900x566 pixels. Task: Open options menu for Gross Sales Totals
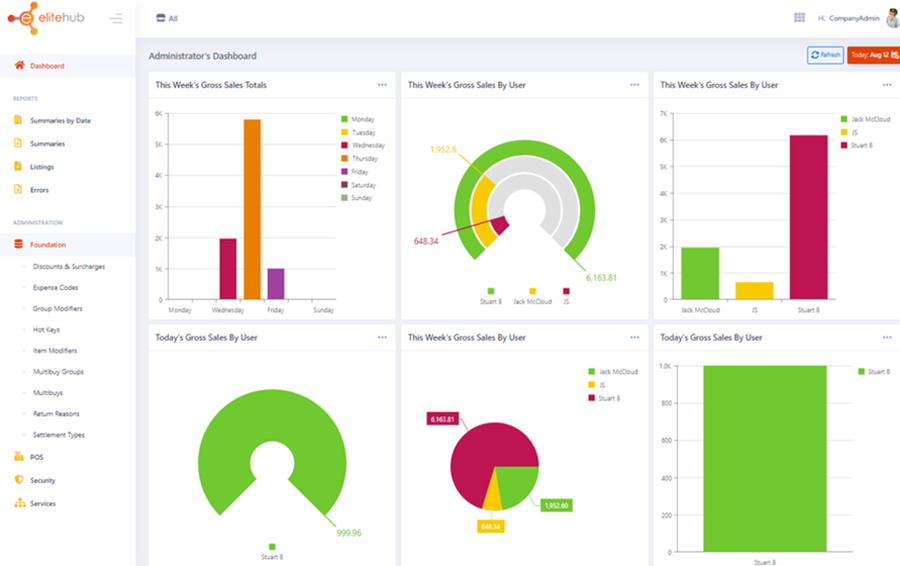(382, 85)
